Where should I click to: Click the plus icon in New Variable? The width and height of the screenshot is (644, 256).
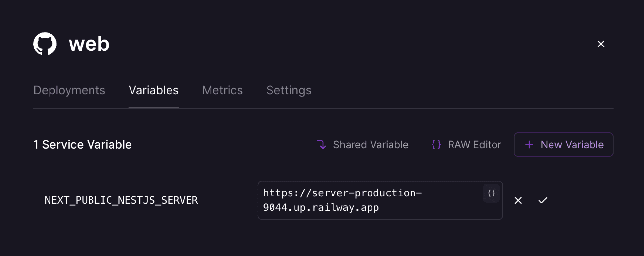(529, 145)
